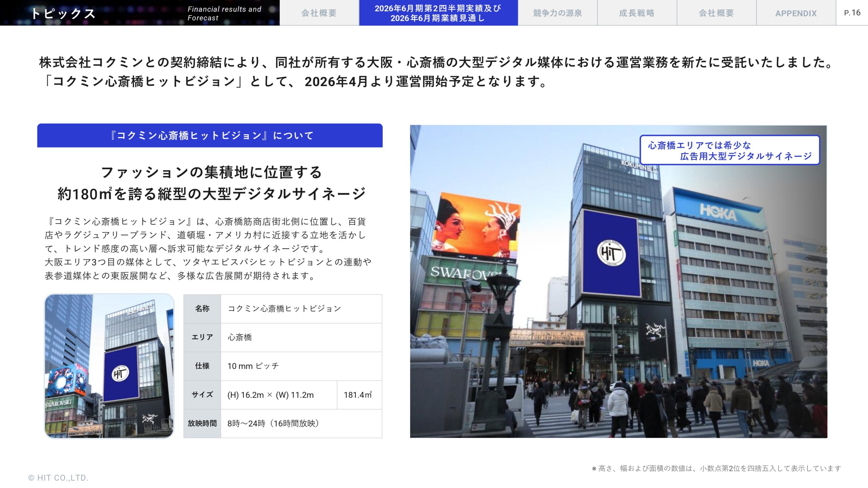Select the APPENDIX navigation tab

[796, 14]
